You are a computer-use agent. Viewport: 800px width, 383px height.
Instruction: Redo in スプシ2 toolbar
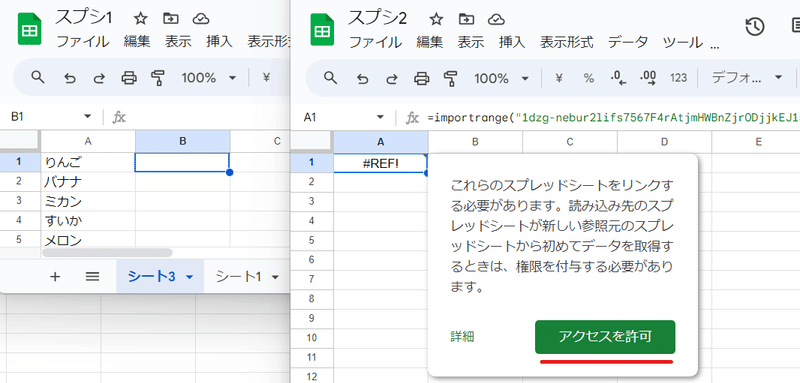pos(392,79)
